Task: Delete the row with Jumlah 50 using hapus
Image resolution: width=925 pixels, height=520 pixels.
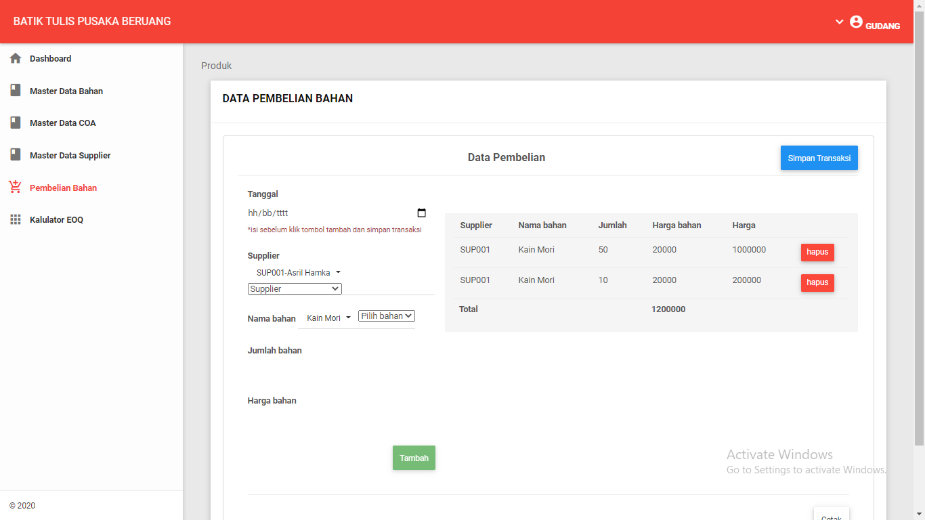Action: (817, 252)
